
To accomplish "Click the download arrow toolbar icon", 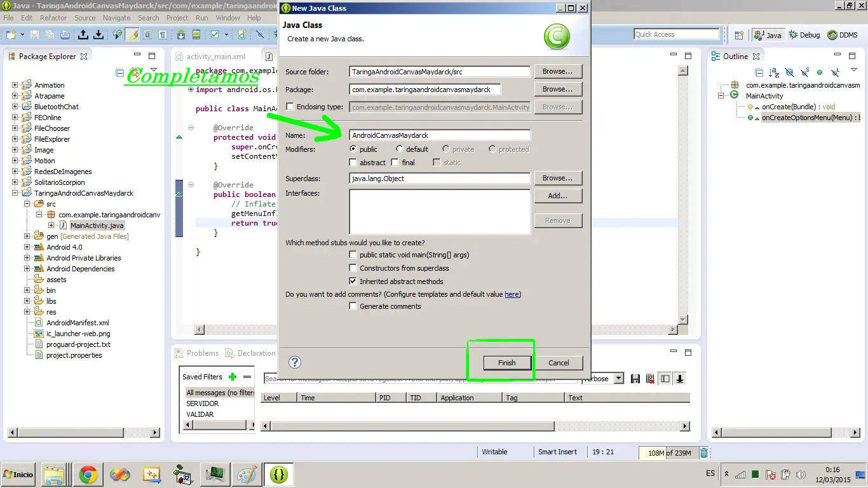I will [98, 35].
